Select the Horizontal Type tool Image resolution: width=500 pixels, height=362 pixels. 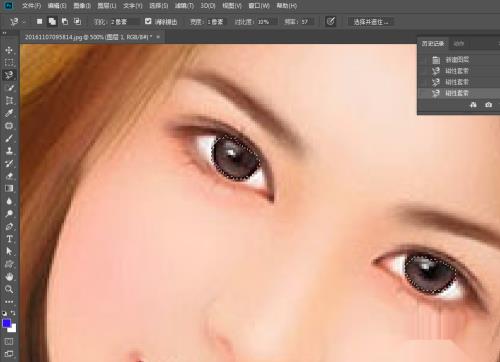[9, 239]
